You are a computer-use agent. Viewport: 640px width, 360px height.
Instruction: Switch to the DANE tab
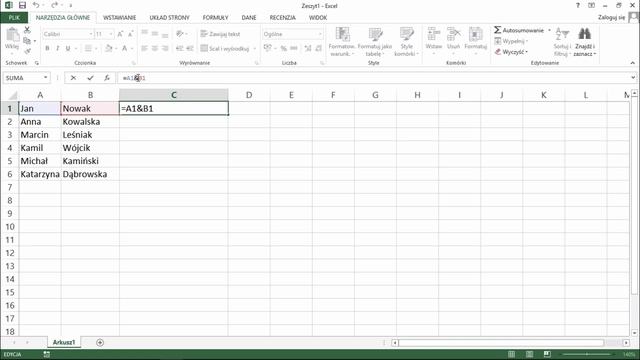click(249, 18)
